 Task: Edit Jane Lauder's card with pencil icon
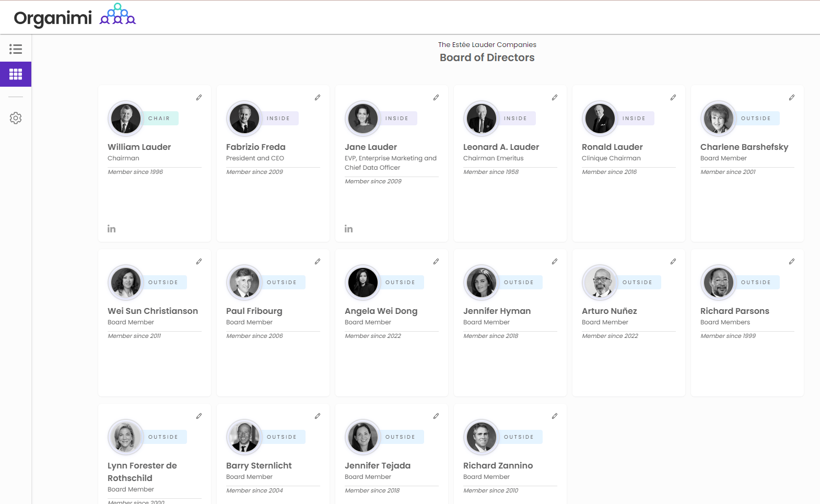[x=436, y=98]
